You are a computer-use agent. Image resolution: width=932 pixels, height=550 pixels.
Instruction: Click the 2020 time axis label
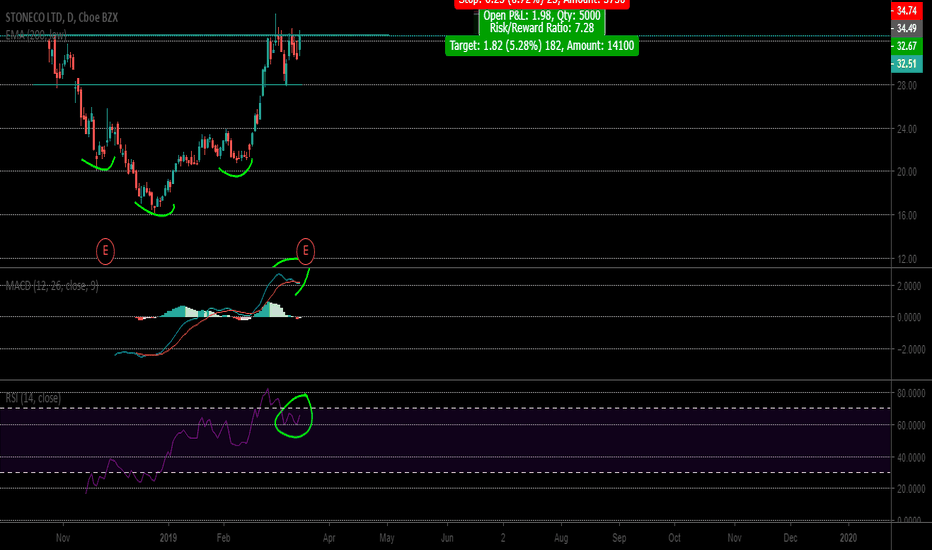[848, 538]
